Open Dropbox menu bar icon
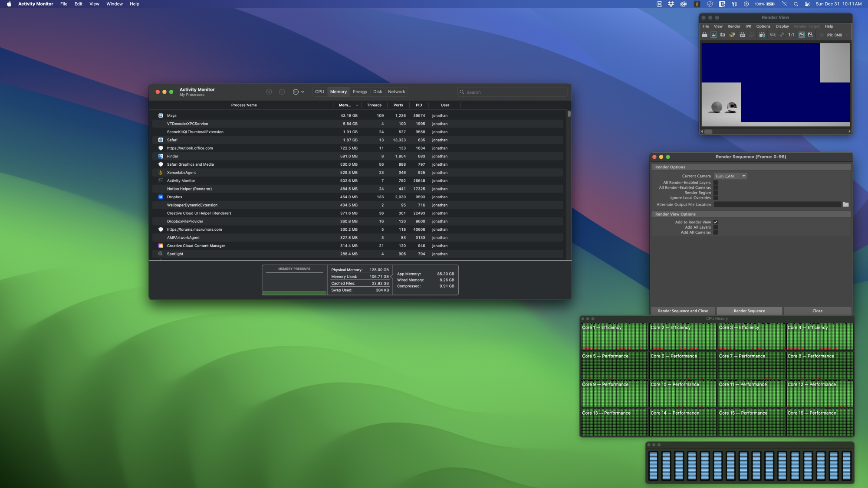 point(671,4)
